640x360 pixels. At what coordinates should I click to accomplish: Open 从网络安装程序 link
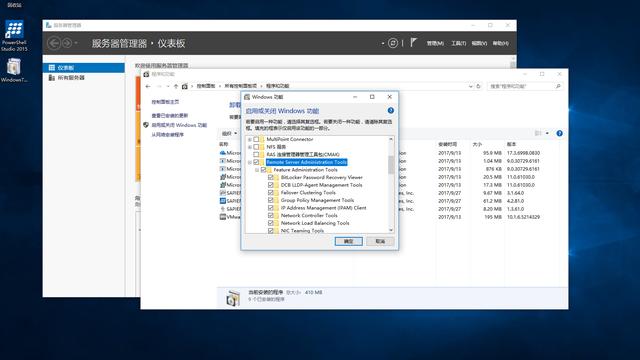pyautogui.click(x=167, y=135)
